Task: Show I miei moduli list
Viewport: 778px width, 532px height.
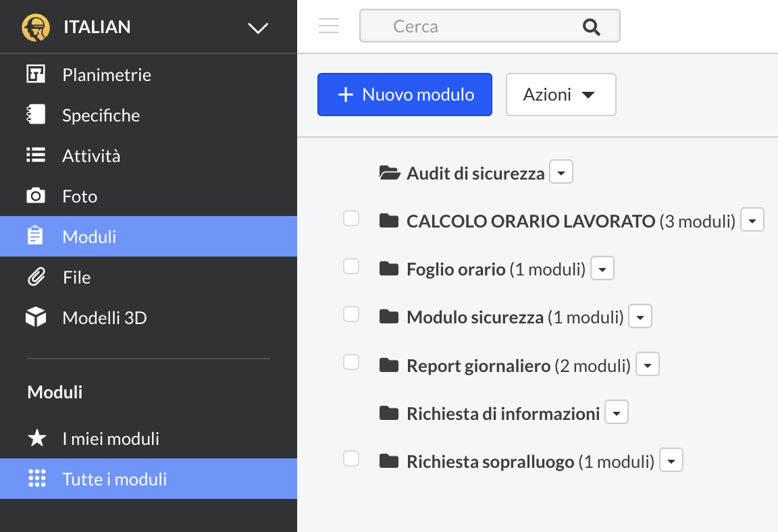Action: pos(149,439)
